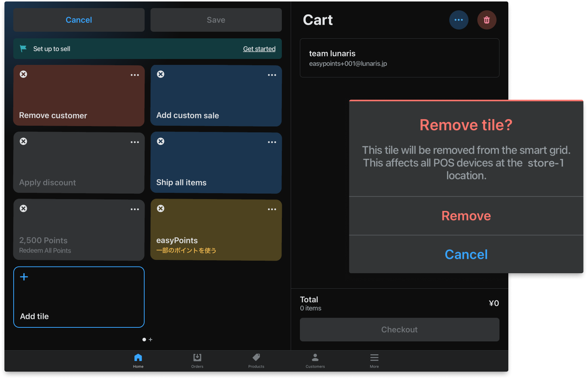Confirm Remove in the Remove tile dialog

(466, 216)
